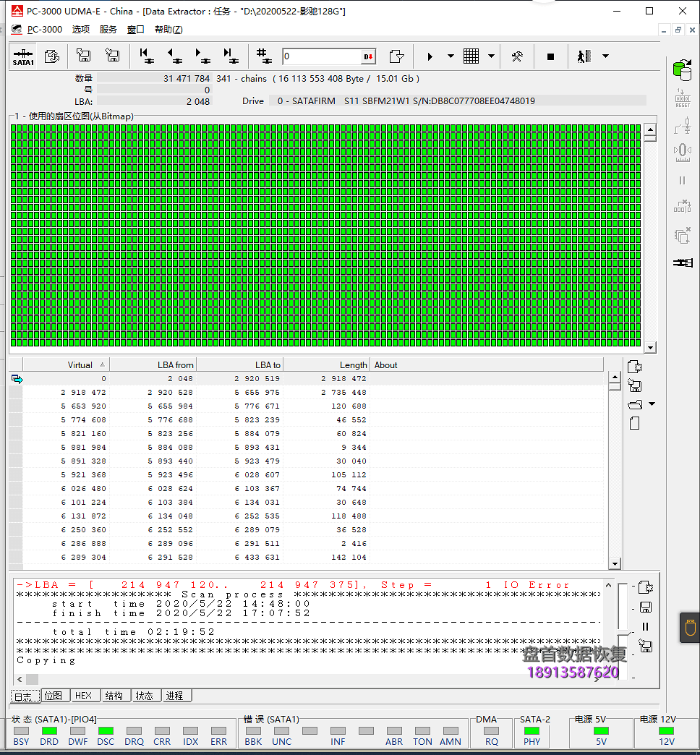Click the play start button in toolbar
The image size is (700, 755).
pos(430,57)
